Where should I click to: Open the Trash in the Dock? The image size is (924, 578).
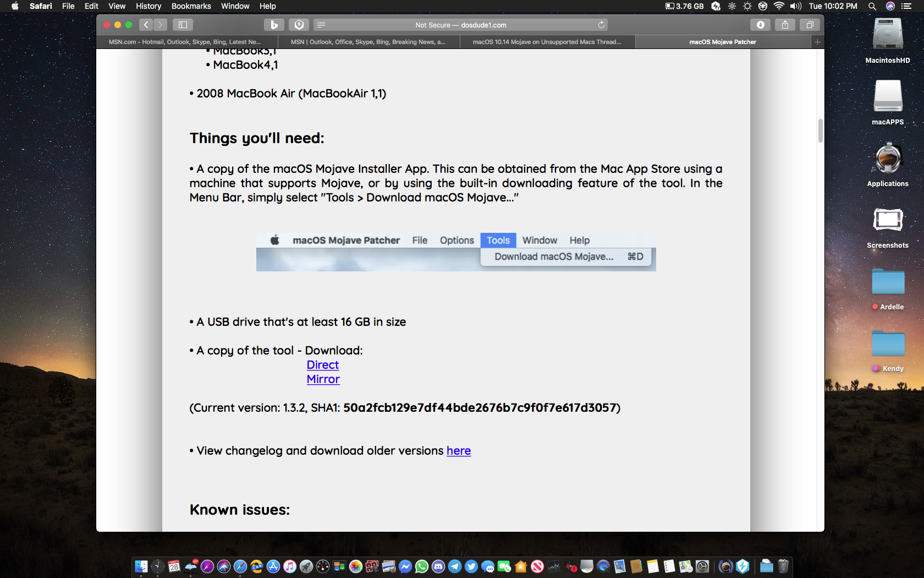click(x=783, y=566)
